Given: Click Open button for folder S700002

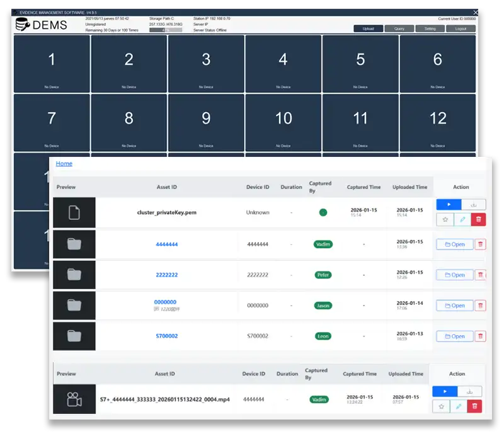Looking at the screenshot, I should (x=455, y=336).
